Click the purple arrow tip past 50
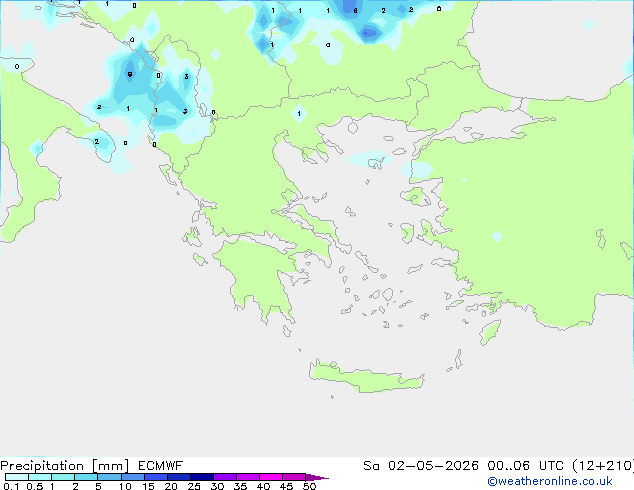The image size is (634, 490). 317,477
